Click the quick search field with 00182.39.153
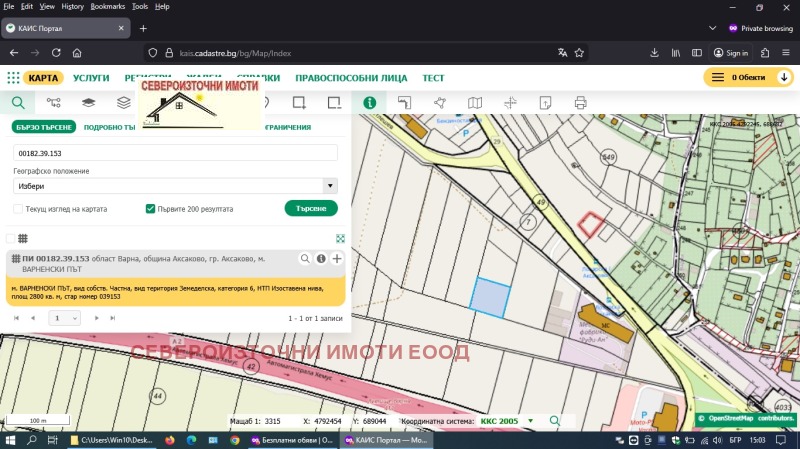 (x=175, y=153)
